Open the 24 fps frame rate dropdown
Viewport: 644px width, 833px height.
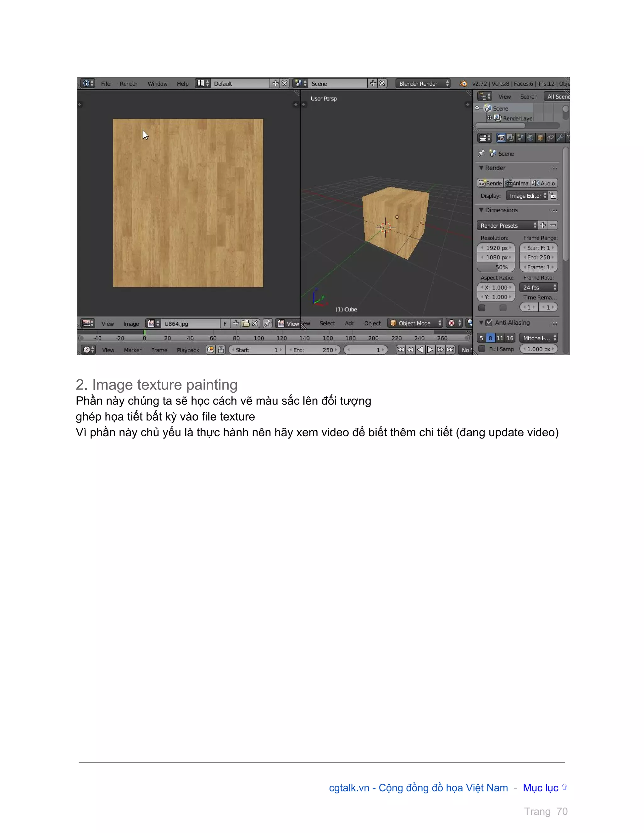click(x=538, y=288)
